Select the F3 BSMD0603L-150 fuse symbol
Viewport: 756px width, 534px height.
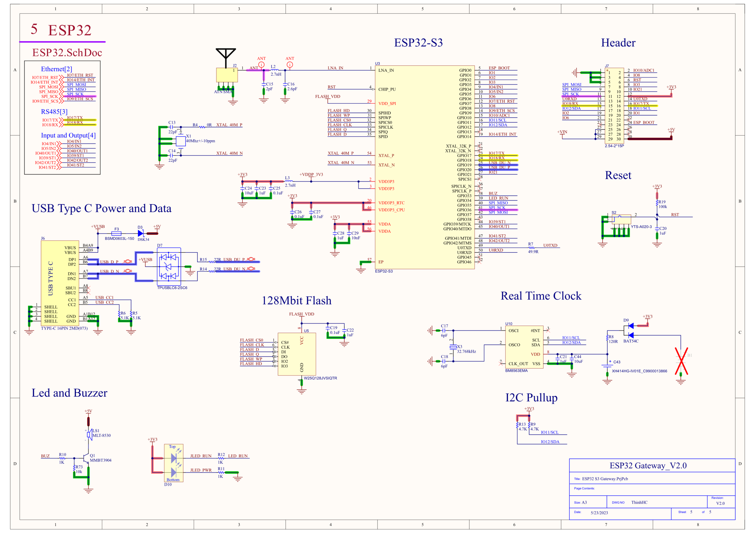pos(116,233)
